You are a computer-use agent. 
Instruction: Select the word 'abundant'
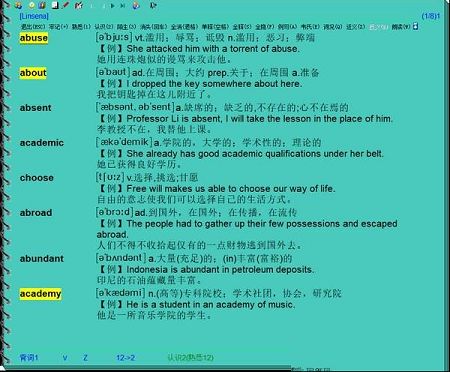coord(42,259)
